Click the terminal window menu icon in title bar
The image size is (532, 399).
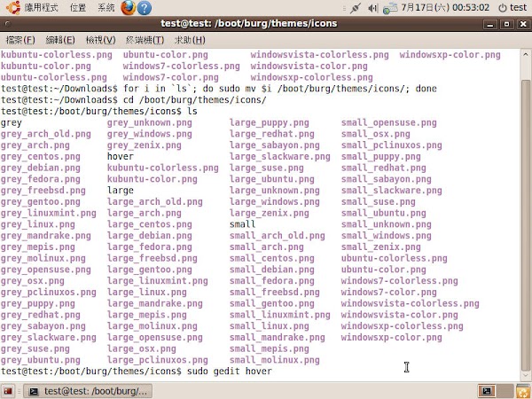coord(7,24)
